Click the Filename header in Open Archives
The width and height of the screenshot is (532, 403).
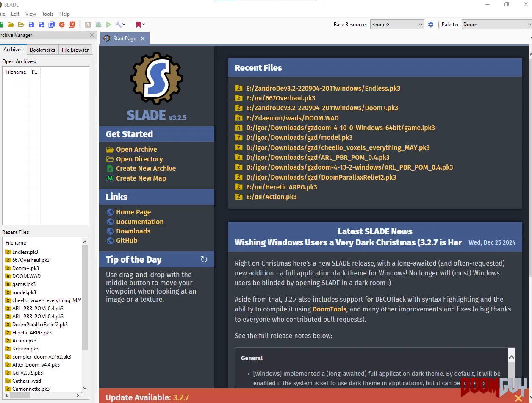pos(16,72)
